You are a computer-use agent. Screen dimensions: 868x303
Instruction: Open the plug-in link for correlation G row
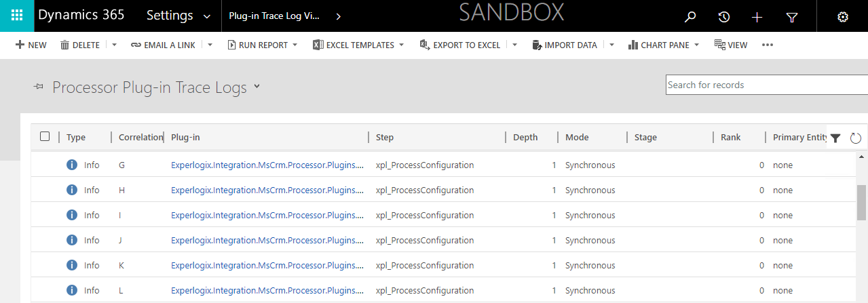click(267, 165)
